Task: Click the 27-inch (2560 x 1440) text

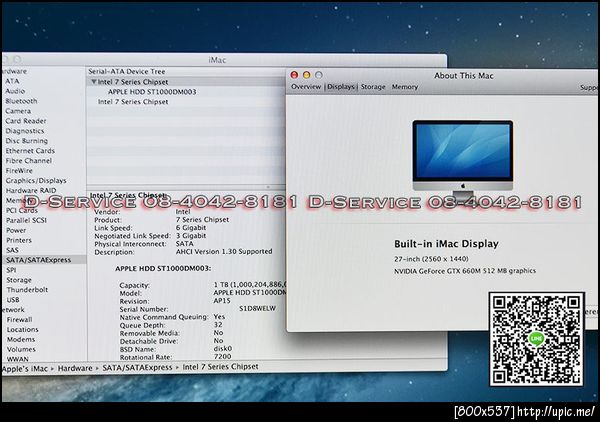Action: (x=431, y=259)
